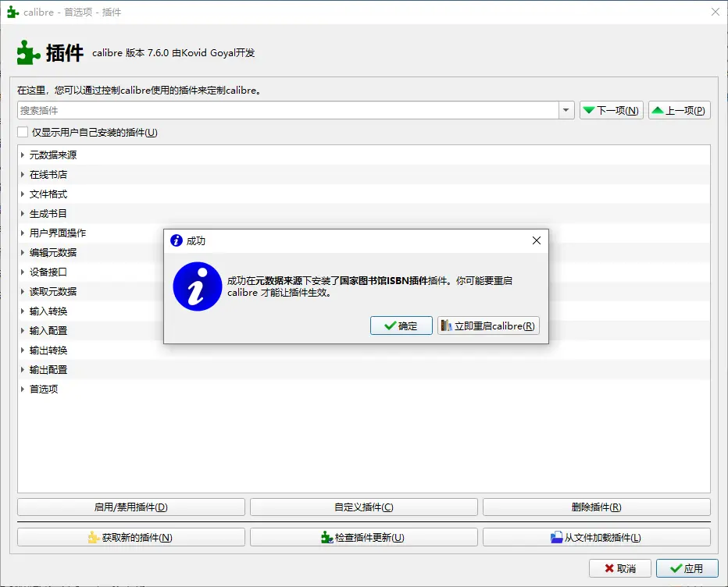Click the blue info icon in dialog
The image size is (728, 587).
click(x=198, y=286)
